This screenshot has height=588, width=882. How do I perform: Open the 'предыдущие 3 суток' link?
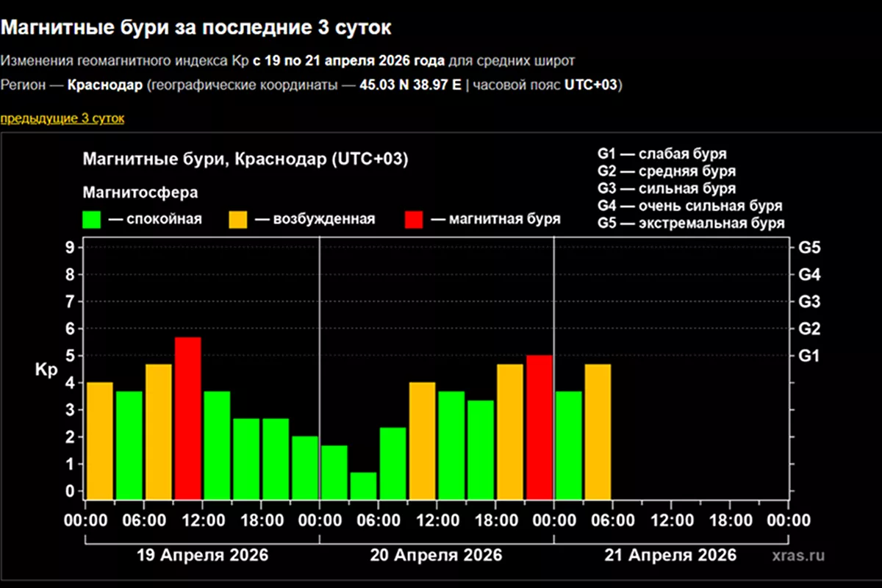click(62, 118)
